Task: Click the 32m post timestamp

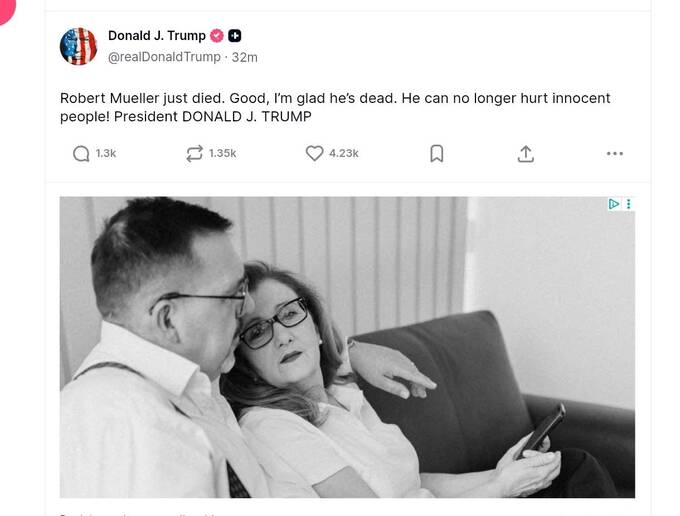Action: pyautogui.click(x=245, y=57)
